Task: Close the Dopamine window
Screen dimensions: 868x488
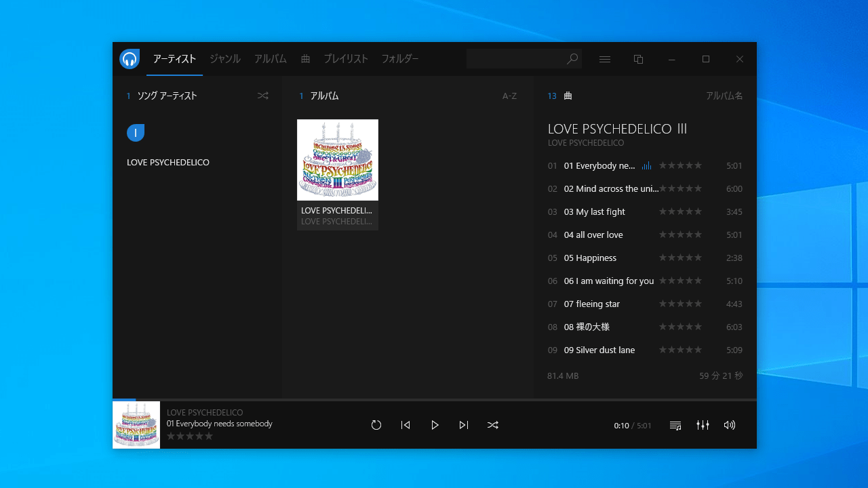Action: click(740, 59)
